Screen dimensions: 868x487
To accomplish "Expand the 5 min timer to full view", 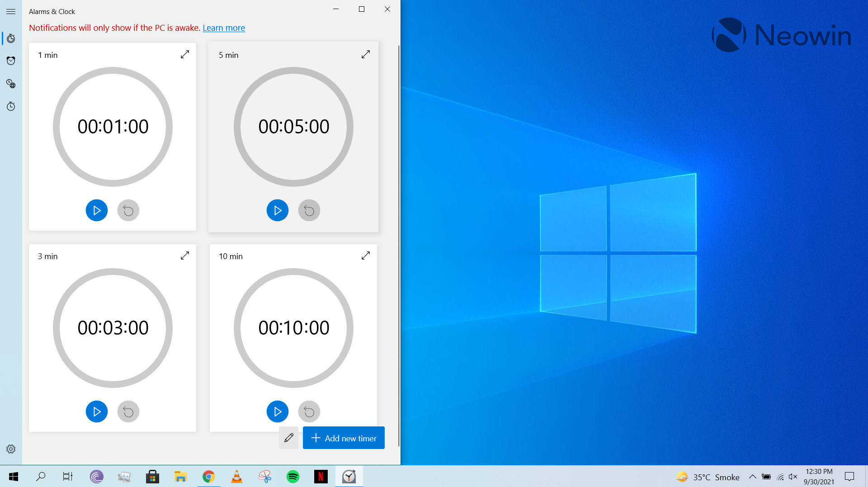I will coord(366,54).
